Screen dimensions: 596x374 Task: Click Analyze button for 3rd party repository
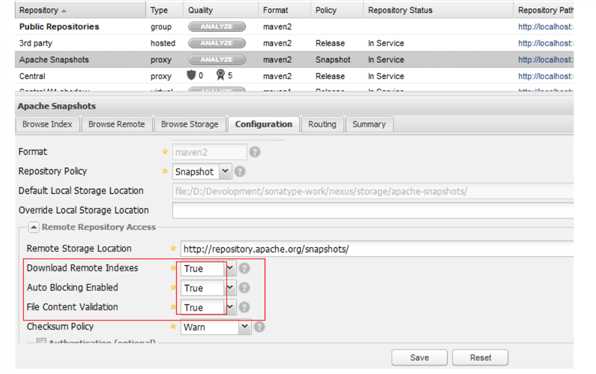coord(217,43)
